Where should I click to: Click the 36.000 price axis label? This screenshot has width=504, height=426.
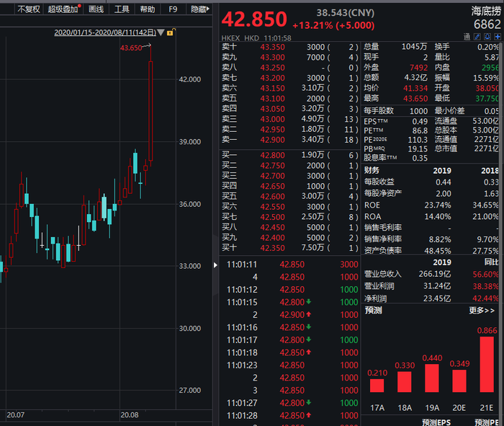pos(190,204)
